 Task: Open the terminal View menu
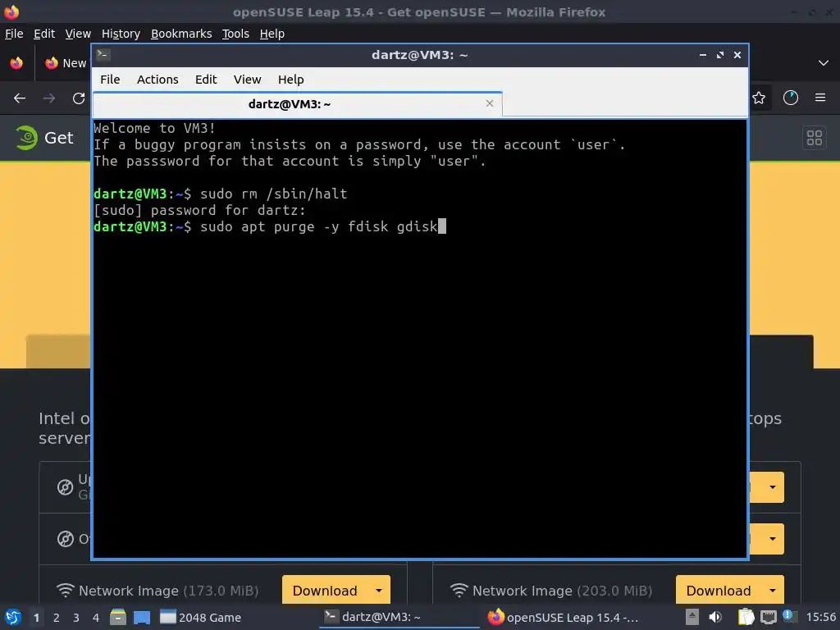[247, 80]
